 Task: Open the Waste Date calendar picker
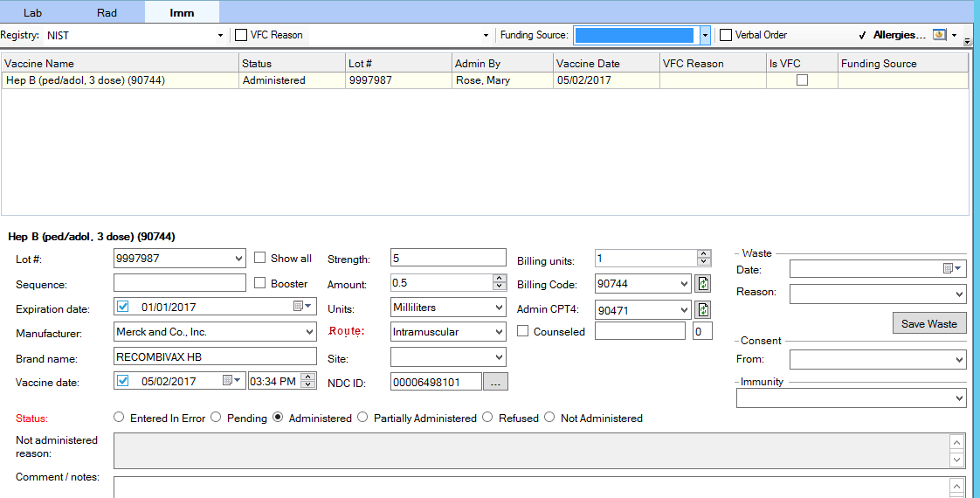pos(952,269)
